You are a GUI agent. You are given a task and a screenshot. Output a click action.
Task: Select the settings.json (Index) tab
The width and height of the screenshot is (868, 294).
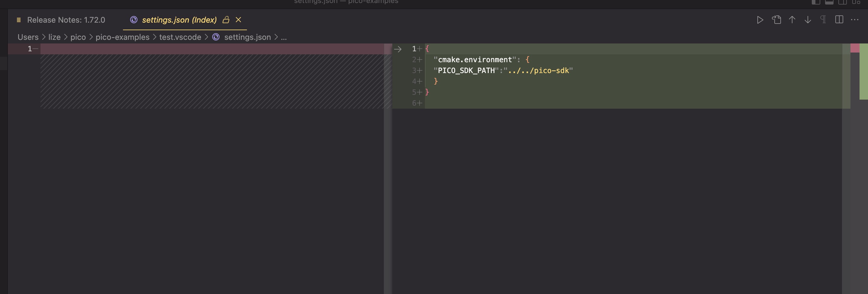tap(179, 20)
